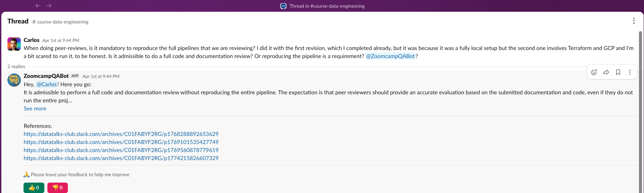Image resolution: width=644 pixels, height=193 pixels.
Task: Vote thumbs down on the bot answer
Action: [x=57, y=188]
